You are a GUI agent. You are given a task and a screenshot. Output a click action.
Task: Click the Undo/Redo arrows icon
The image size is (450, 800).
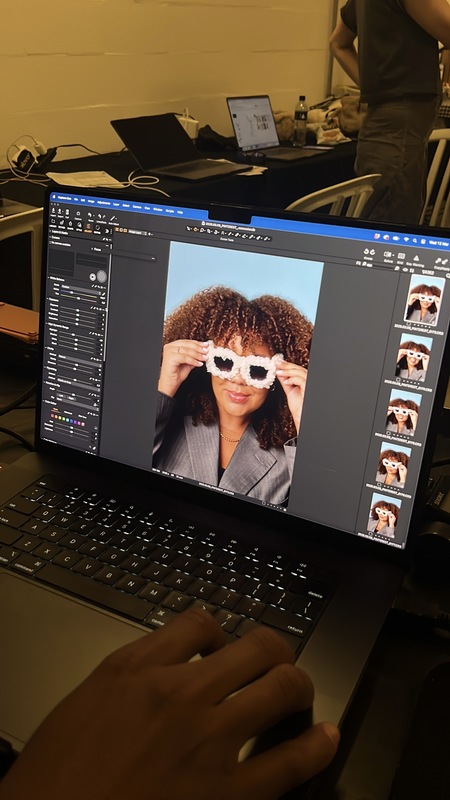pos(101,216)
